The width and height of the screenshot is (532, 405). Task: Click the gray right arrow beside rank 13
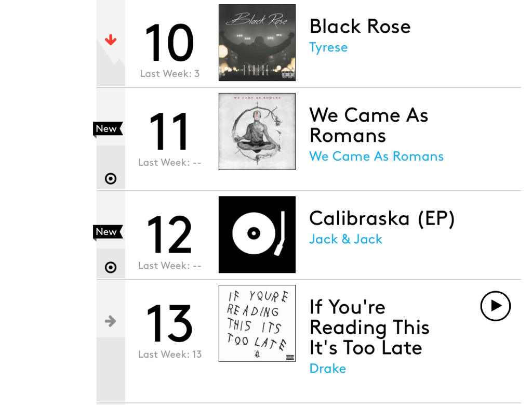110,321
